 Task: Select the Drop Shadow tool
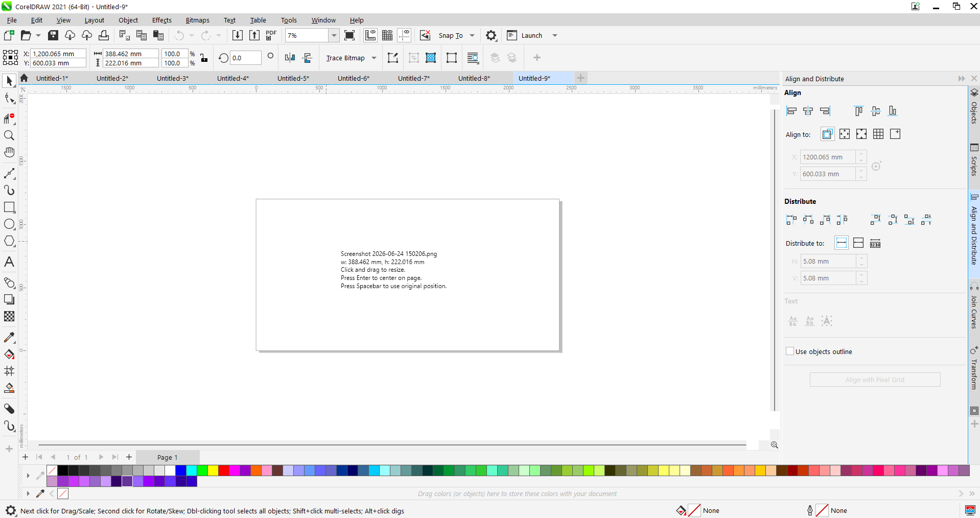[x=9, y=299]
